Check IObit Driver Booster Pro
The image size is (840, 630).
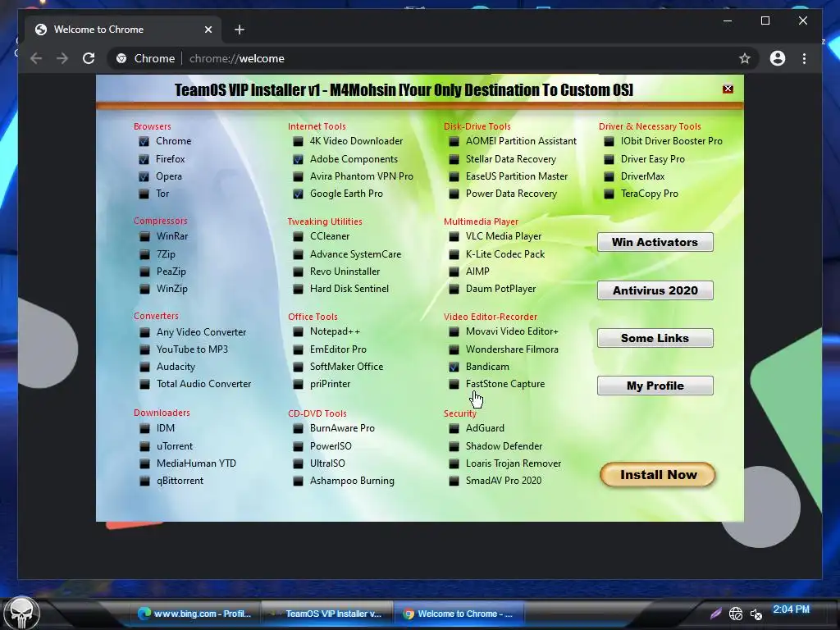pyautogui.click(x=609, y=141)
